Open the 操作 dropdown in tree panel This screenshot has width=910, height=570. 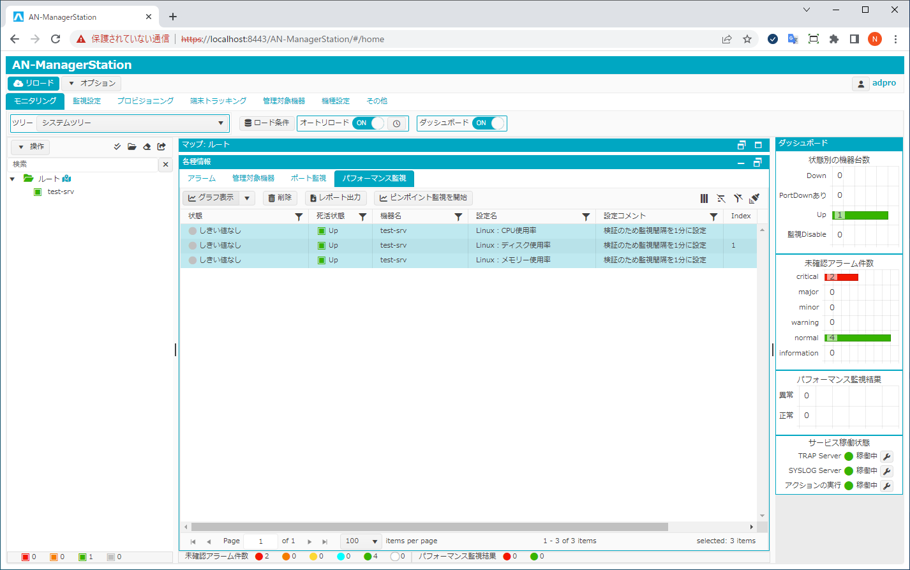click(x=31, y=147)
